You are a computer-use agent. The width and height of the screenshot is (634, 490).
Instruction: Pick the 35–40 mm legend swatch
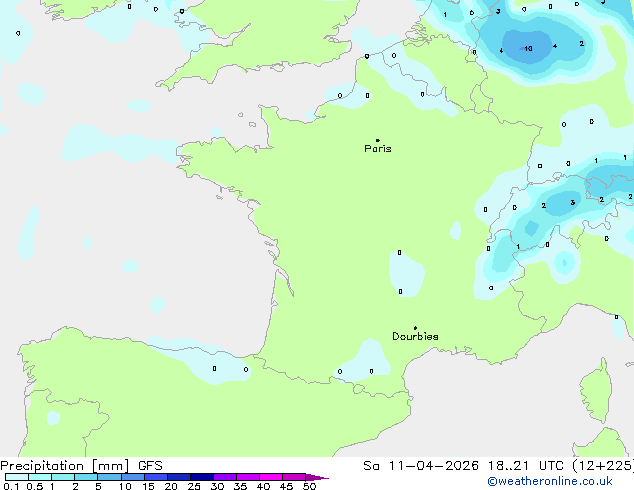247,477
